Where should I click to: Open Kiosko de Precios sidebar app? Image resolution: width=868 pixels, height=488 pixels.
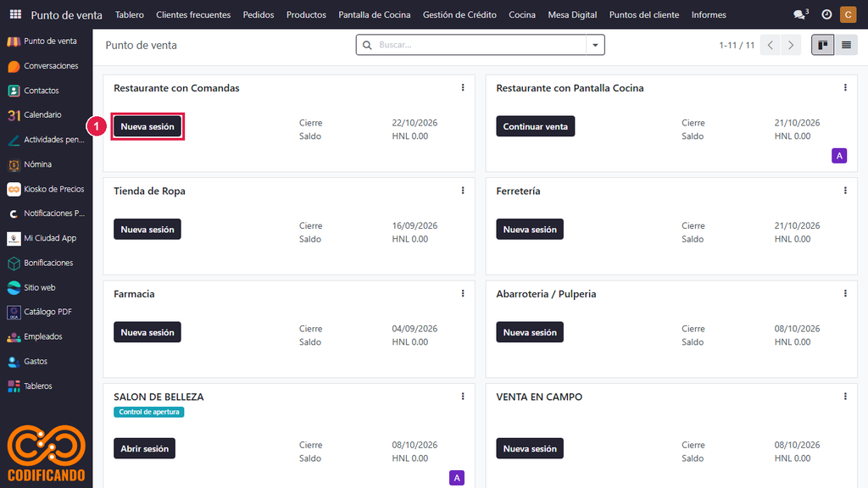point(46,189)
